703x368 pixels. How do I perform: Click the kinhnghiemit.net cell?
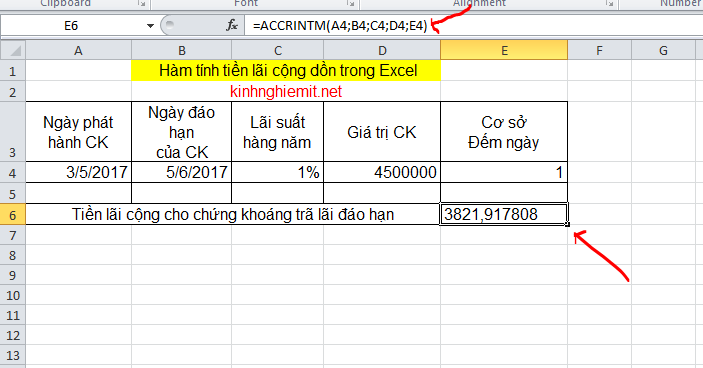[x=286, y=92]
